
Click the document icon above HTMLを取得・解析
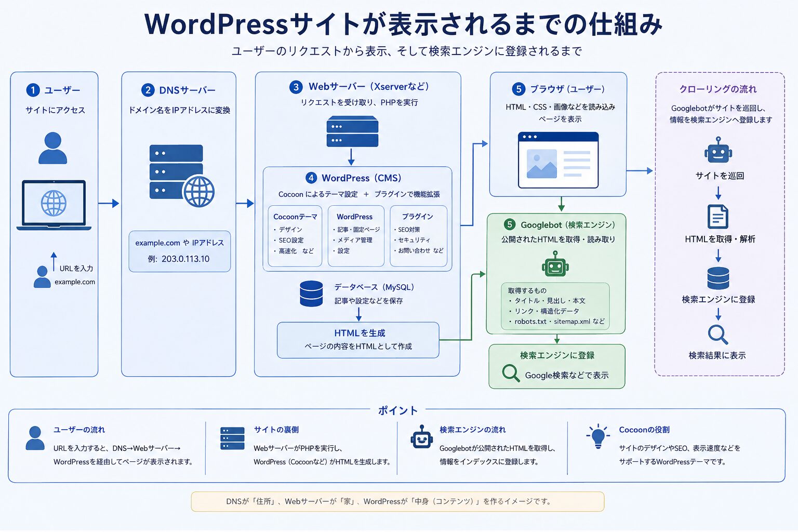(718, 217)
